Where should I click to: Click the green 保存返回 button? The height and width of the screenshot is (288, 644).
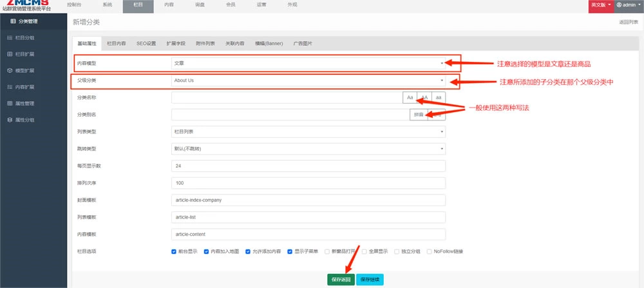click(x=341, y=280)
